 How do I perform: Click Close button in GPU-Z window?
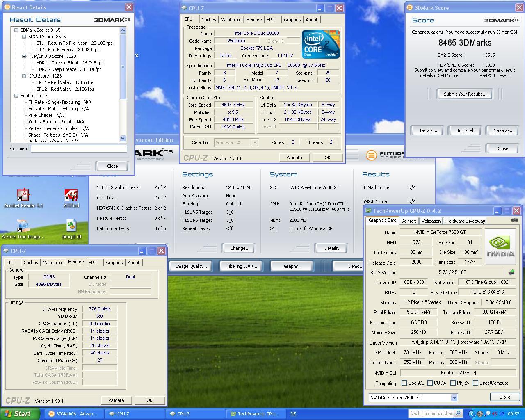505,397
